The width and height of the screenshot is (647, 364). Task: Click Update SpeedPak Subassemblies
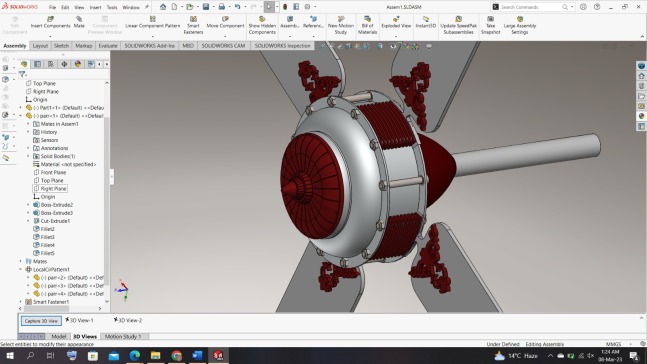(458, 25)
